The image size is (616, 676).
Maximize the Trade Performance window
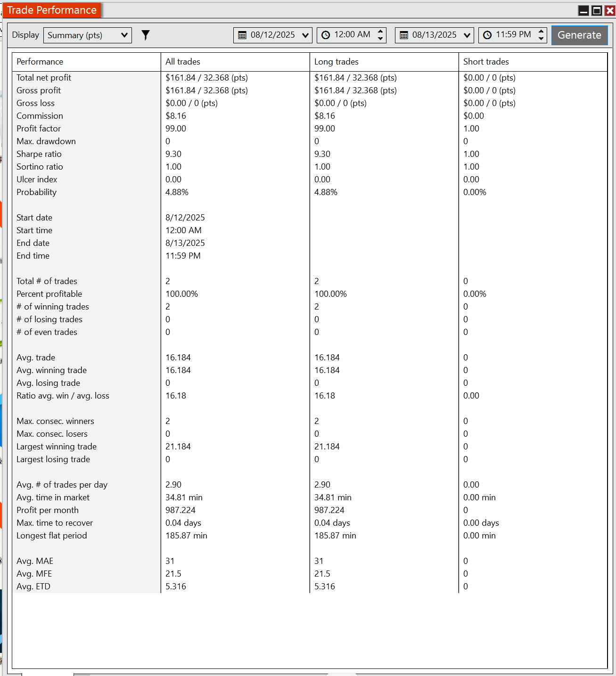597,10
